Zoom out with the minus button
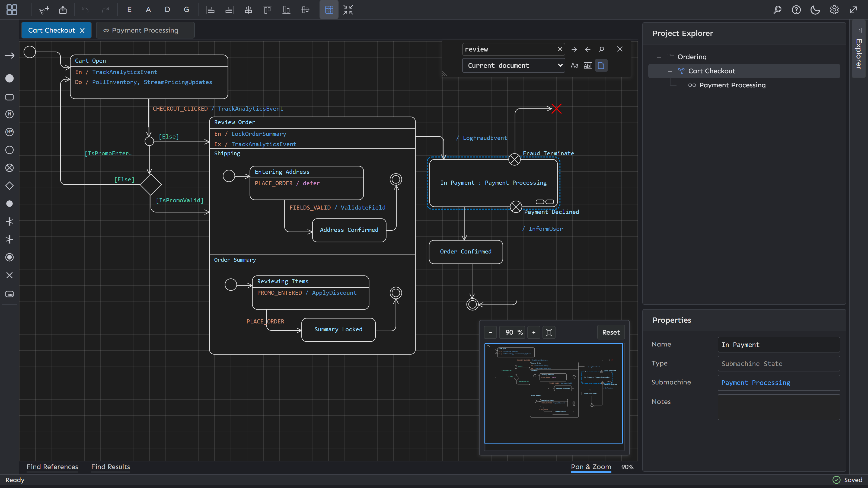The width and height of the screenshot is (868, 488). pyautogui.click(x=490, y=332)
